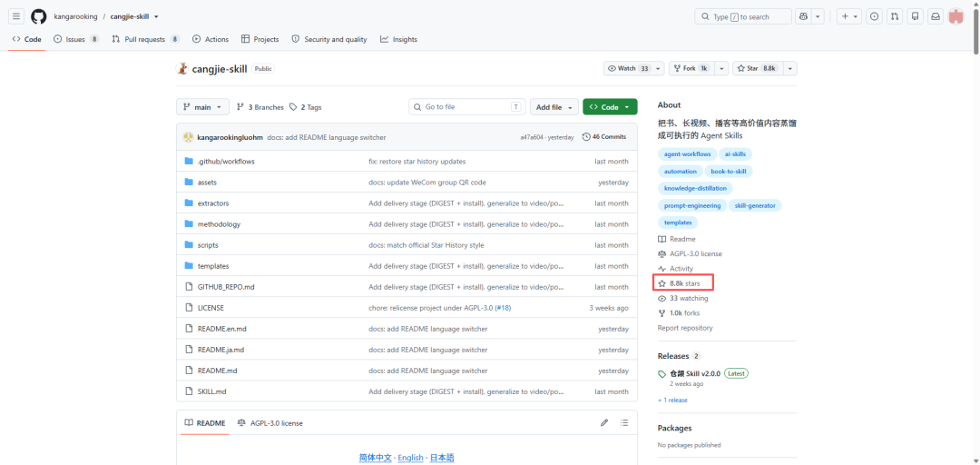The height and width of the screenshot is (465, 980).
Task: Switch to the Pull requests tab
Action: [145, 39]
